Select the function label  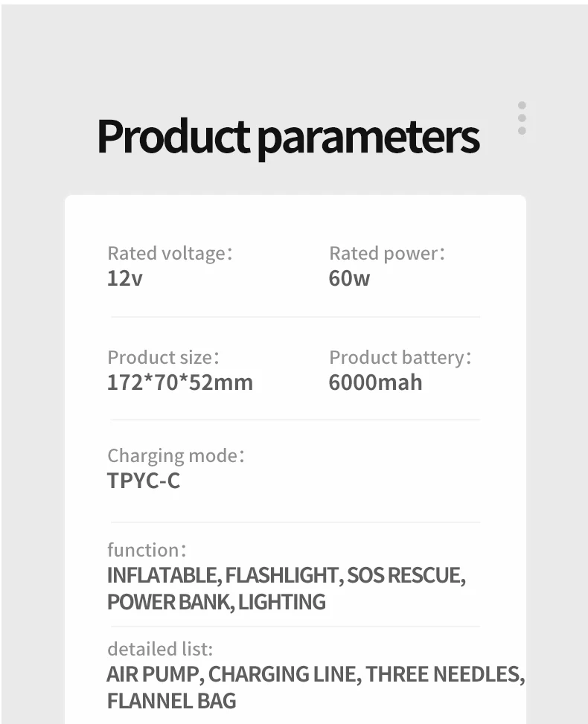[x=147, y=550]
